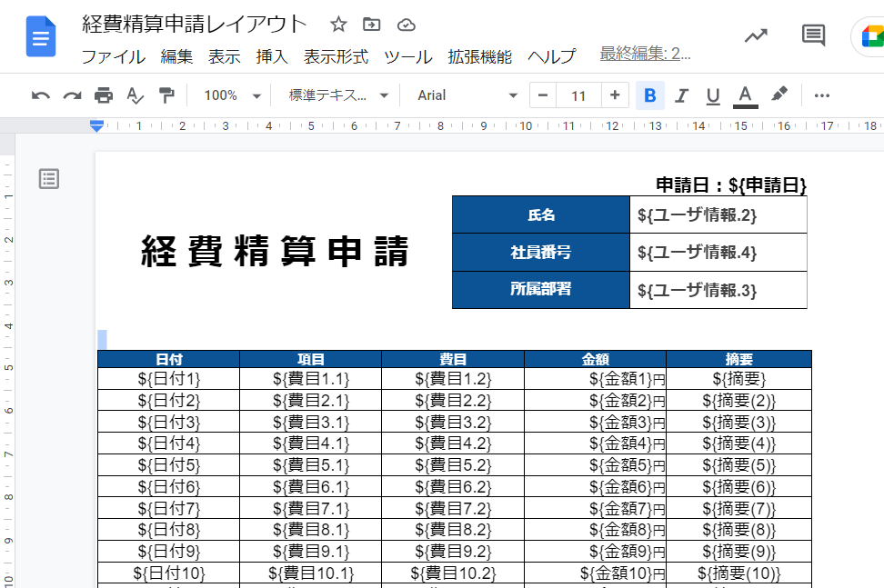Click the document title 経費精算申請レイアウト
The image size is (884, 588).
pyautogui.click(x=195, y=25)
